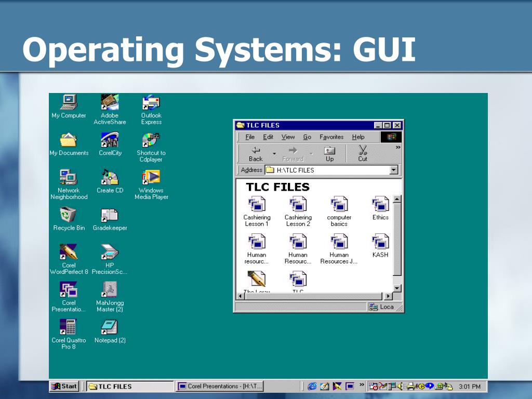Select the Adobe ActiveShare shortcut
Screen dimensions: 532x399
(x=110, y=110)
